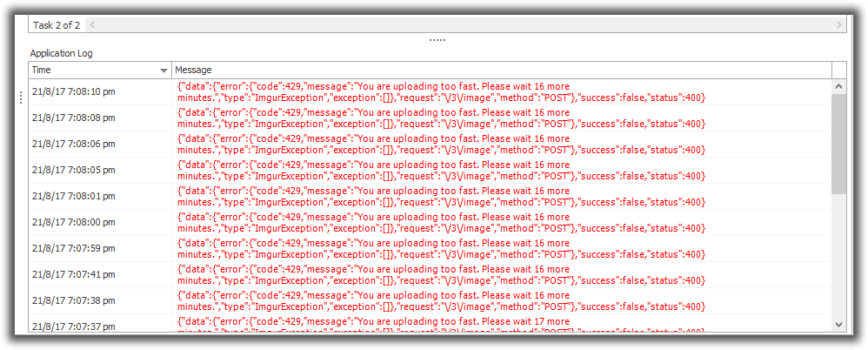This screenshot has height=350, width=868.
Task: Click the error message at 7:08:06 pm
Action: pyautogui.click(x=441, y=144)
